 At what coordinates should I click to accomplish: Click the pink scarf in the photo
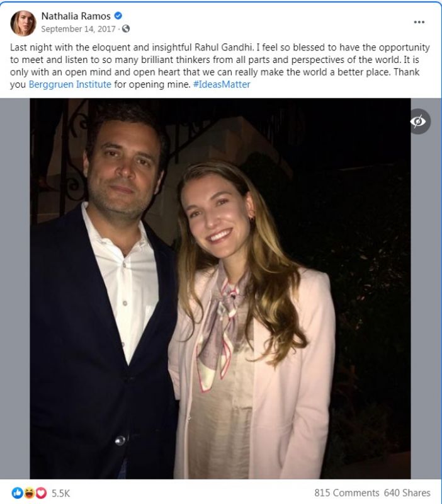[x=217, y=328]
